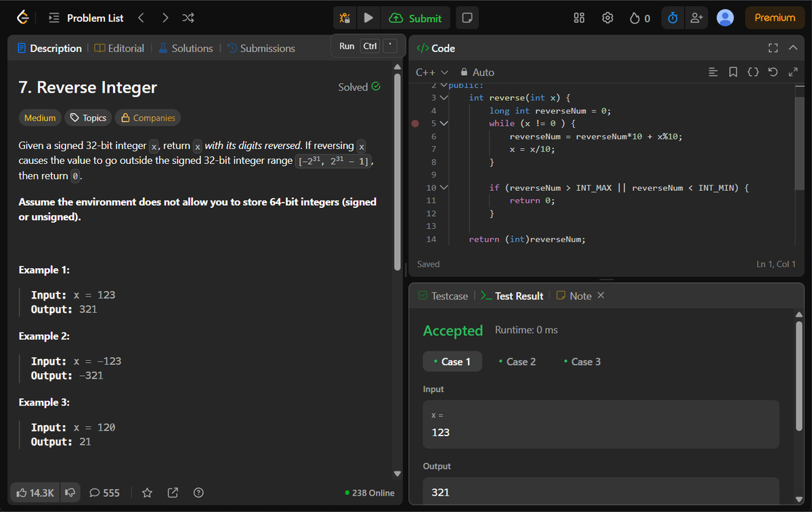
Task: Collapse fold arrow on line 5
Action: click(444, 124)
